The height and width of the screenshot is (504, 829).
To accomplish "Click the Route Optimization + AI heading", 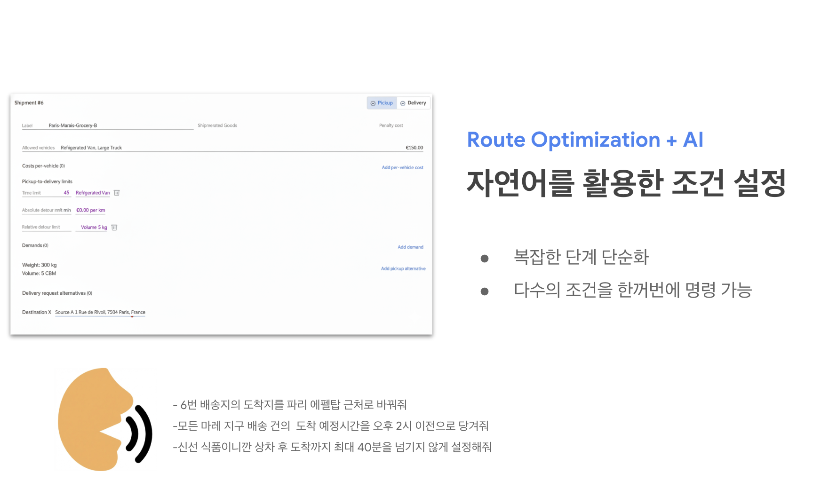I will (585, 140).
